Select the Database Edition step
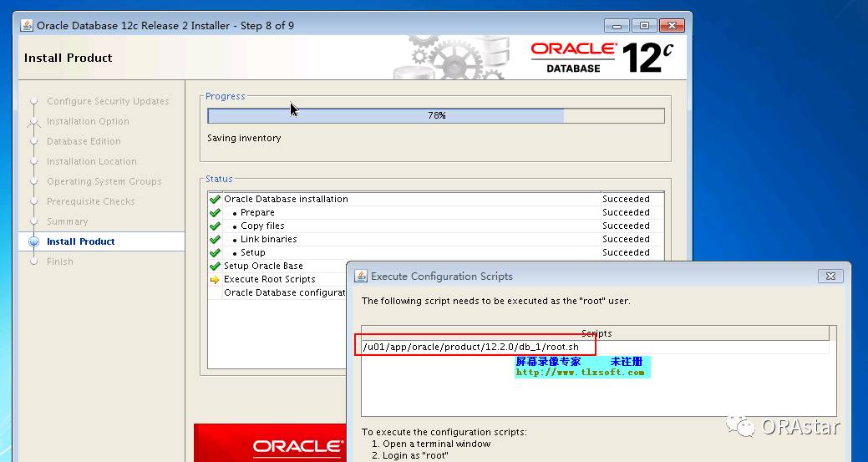 pyautogui.click(x=84, y=141)
